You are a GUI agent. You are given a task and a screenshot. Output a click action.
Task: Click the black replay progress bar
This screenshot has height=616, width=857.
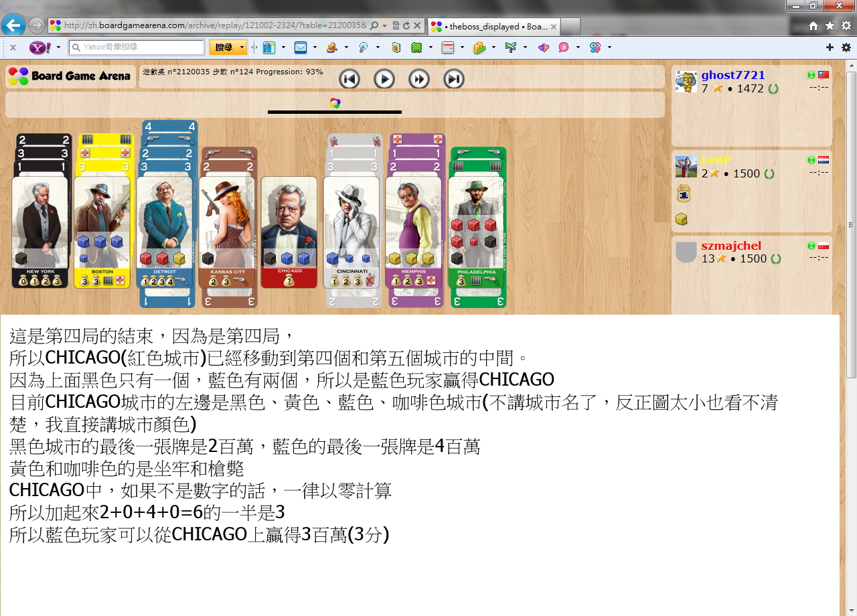[335, 112]
